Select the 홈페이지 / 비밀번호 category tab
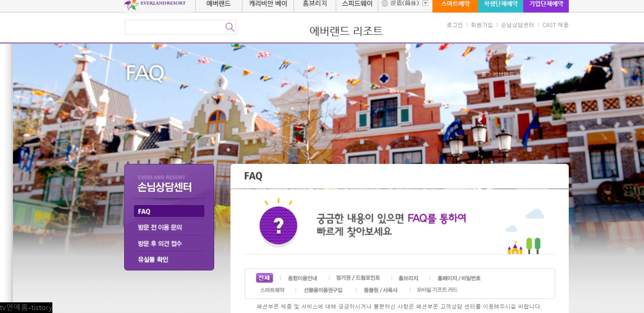The width and height of the screenshot is (644, 313). click(459, 278)
